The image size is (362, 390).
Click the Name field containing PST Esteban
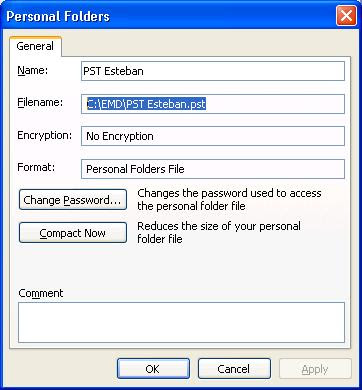pyautogui.click(x=213, y=71)
